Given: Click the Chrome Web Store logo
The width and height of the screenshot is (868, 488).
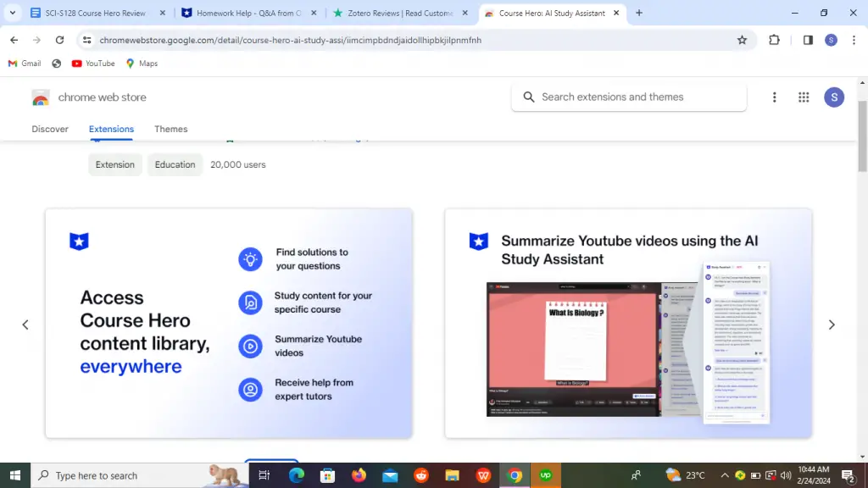Looking at the screenshot, I should click(41, 97).
